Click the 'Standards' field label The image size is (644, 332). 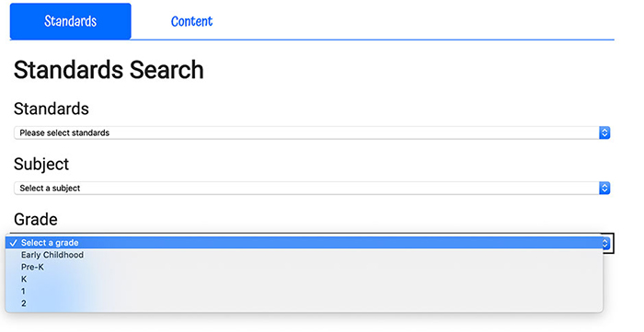pyautogui.click(x=52, y=109)
